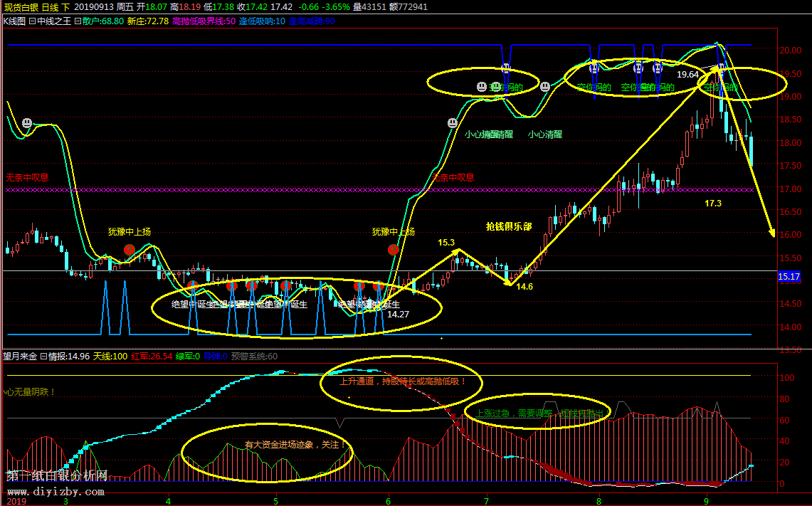Viewport: 812px width, 506px height.
Task: Click the blue 15.17 price marker on axis
Action: coord(790,276)
